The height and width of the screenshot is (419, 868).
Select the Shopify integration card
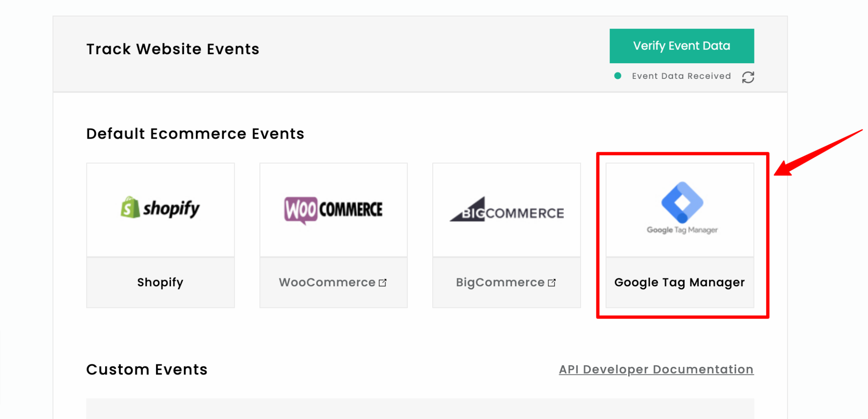point(160,235)
